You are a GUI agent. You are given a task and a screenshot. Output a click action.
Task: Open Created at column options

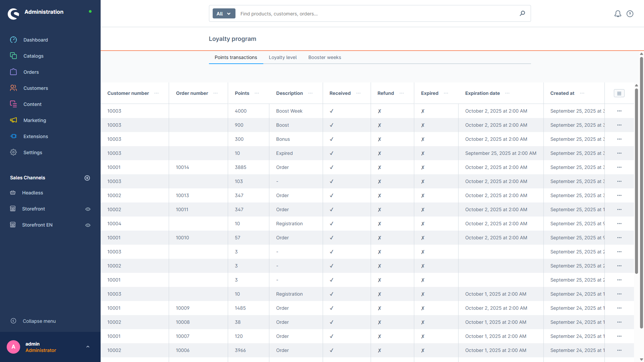pos(582,94)
